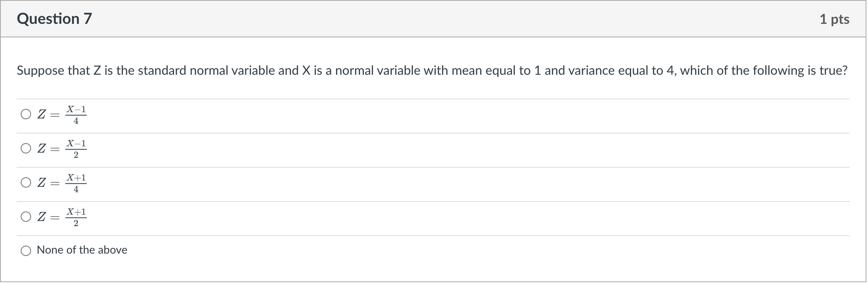Select the radio button for Z = (X+1)/4
Viewport: 868px width, 283px height.
tap(26, 183)
